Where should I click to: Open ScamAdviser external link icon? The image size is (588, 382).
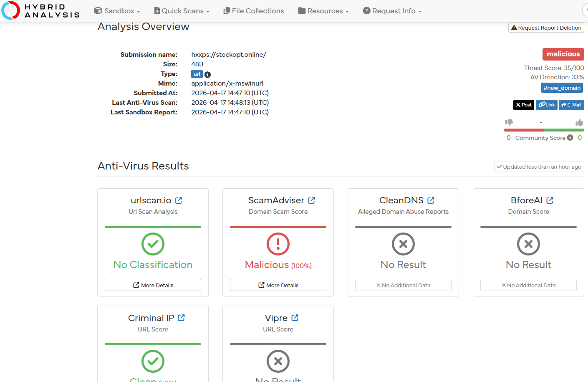click(x=311, y=200)
